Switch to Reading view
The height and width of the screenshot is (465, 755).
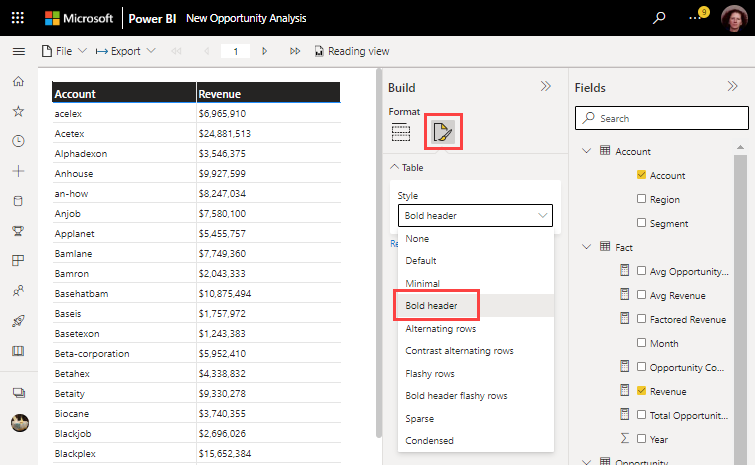[x=352, y=51]
